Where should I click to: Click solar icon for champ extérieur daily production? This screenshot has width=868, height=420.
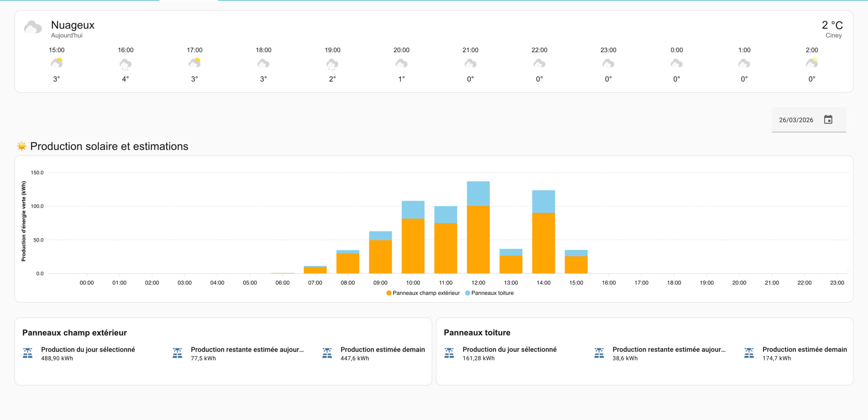pos(28,353)
